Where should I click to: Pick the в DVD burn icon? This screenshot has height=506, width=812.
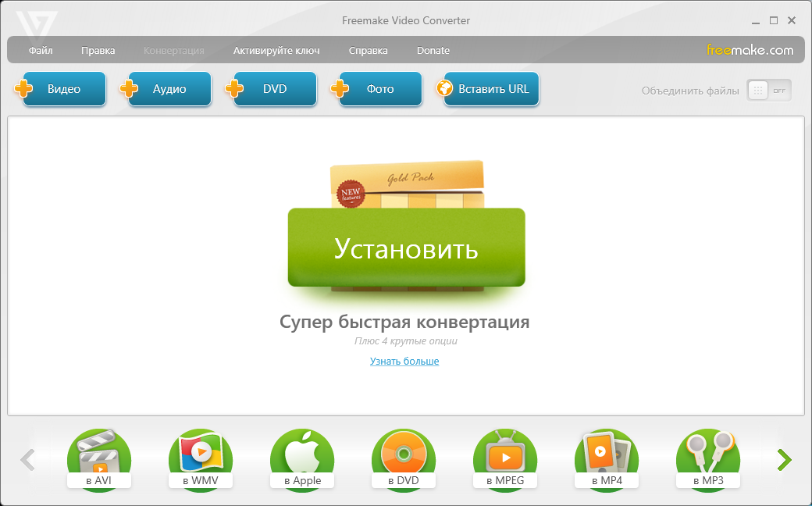(x=404, y=459)
